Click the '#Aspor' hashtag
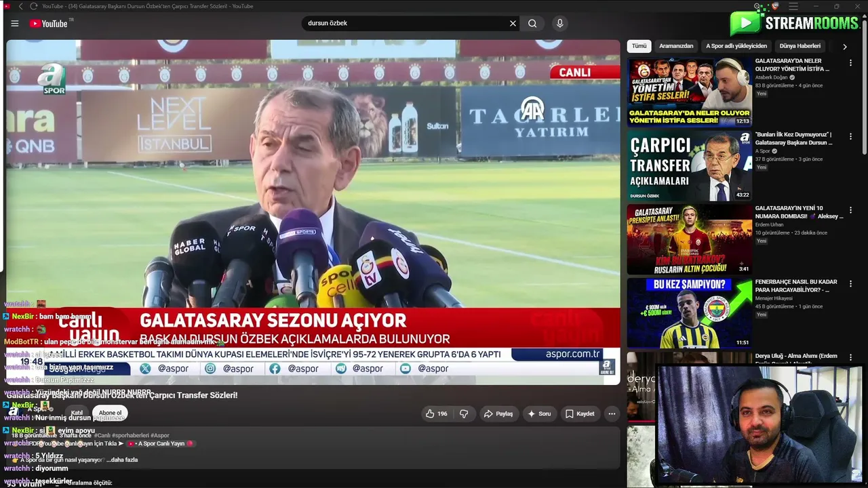 pyautogui.click(x=160, y=435)
